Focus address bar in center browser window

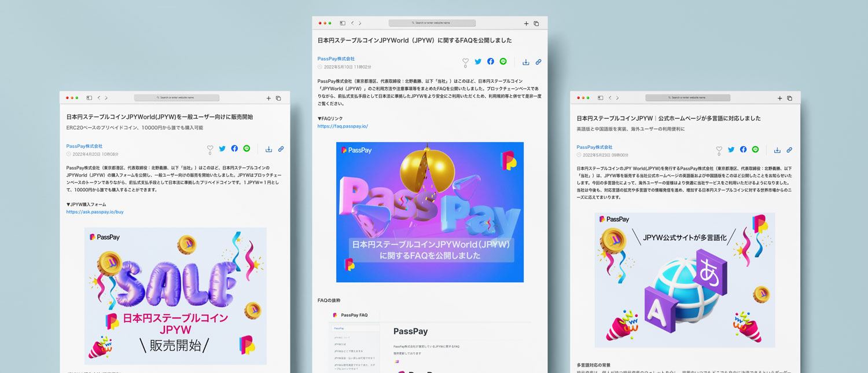coord(432,23)
